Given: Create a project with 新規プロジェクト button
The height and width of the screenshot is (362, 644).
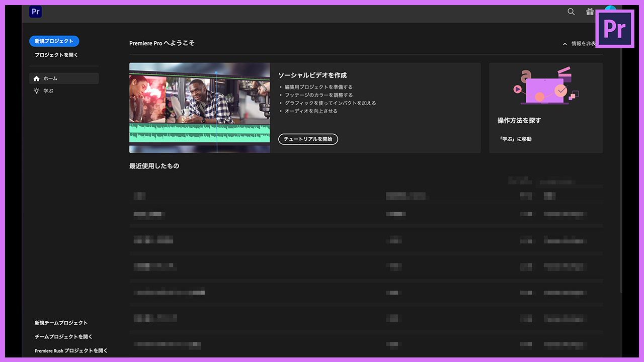Looking at the screenshot, I should pos(54,41).
